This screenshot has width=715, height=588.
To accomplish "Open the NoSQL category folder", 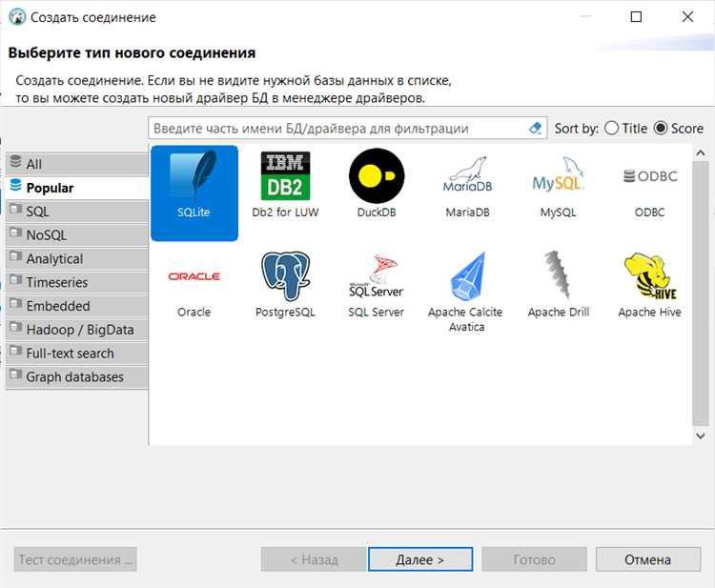I will pyautogui.click(x=76, y=235).
